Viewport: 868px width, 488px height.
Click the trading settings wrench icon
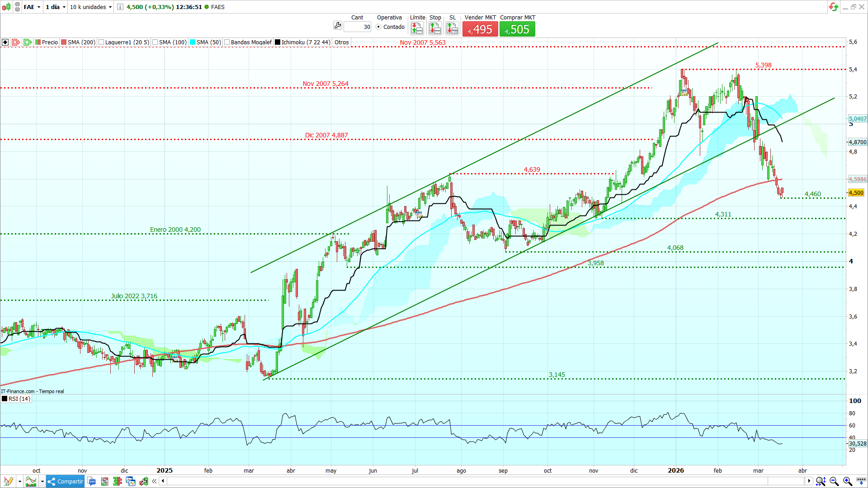pos(337,26)
